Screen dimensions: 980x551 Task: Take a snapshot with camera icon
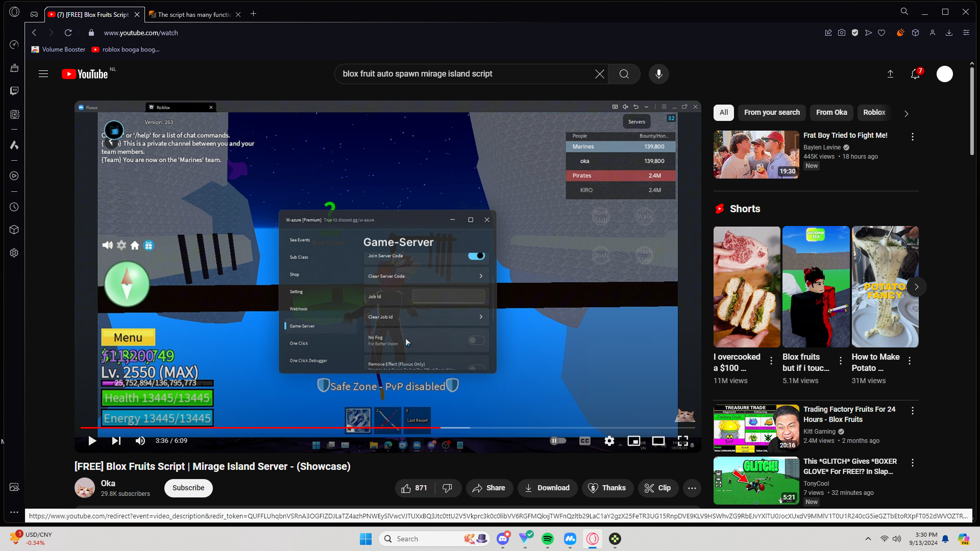[x=842, y=33]
